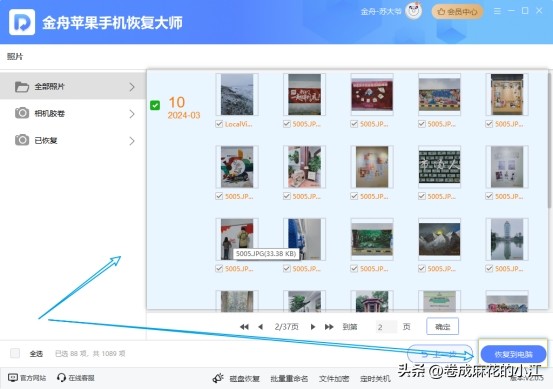This screenshot has height=389, width=553.
Task: Go to the next page
Action: click(x=312, y=327)
